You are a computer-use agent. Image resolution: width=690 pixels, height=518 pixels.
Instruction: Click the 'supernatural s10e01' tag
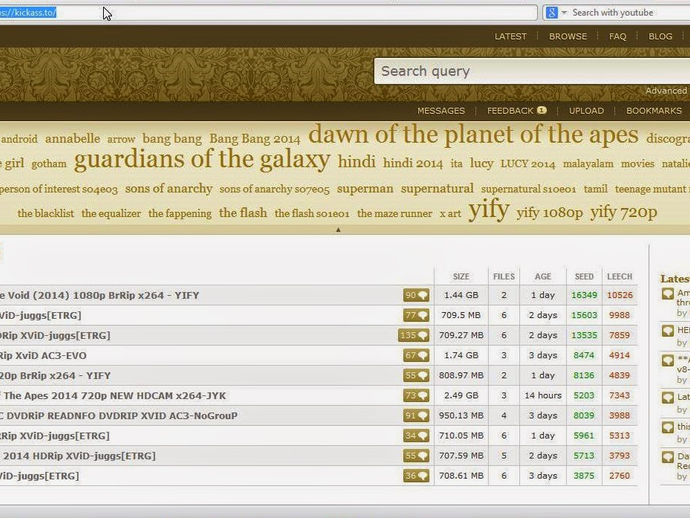coord(529,189)
